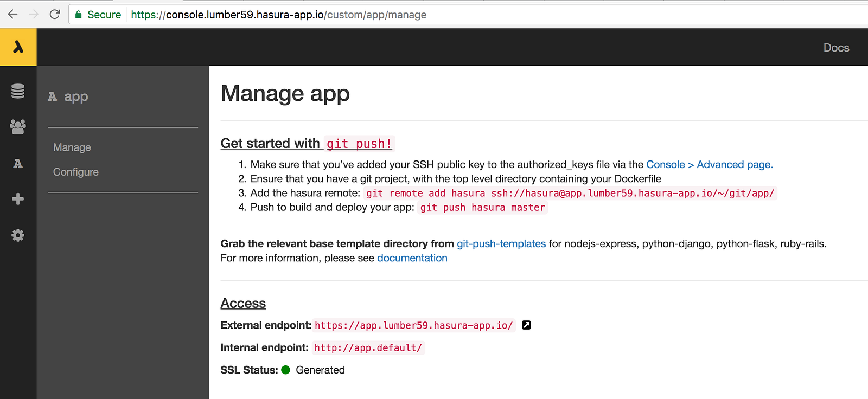Click the external endpoint URL text

coord(414,325)
